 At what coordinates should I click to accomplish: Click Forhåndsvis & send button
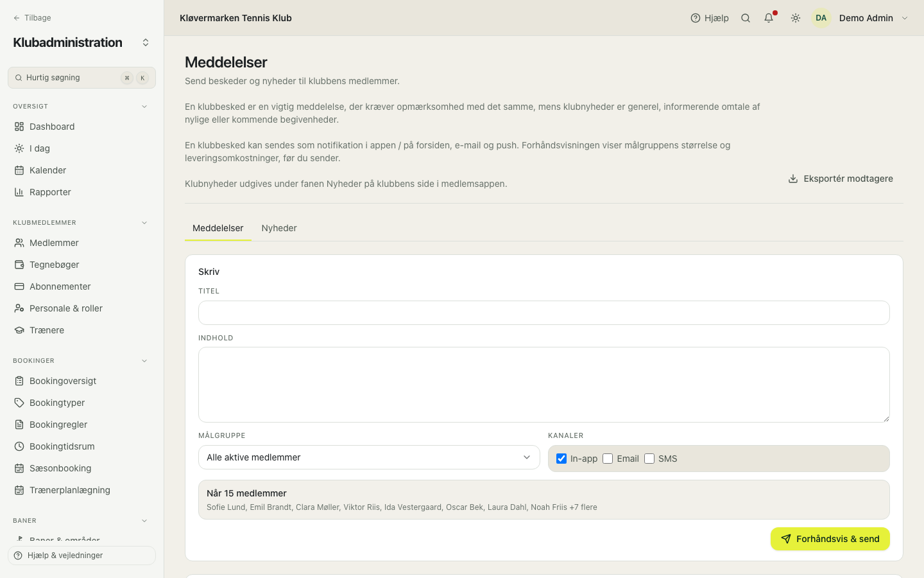click(830, 539)
